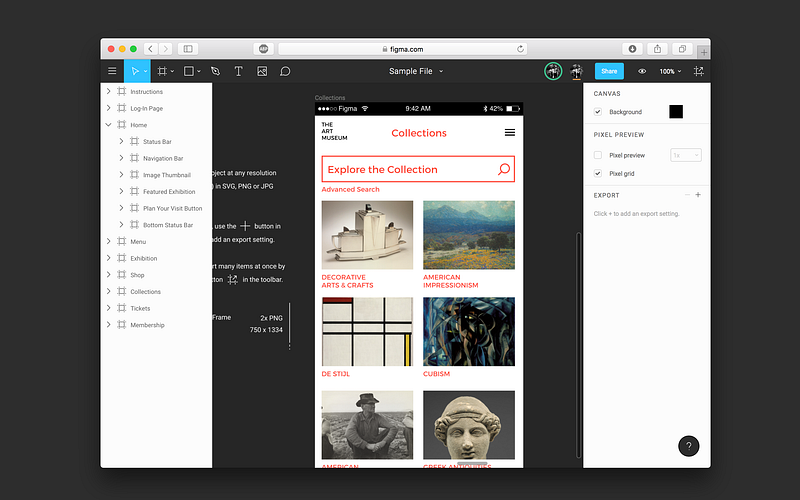
Task: Select the Text tool
Action: click(x=238, y=71)
